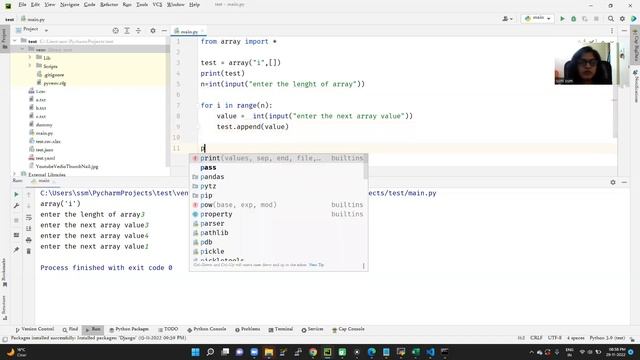Viewport: 640px width, 360px height.
Task: Expand External Libraries node
Action: pyautogui.click(x=15, y=174)
